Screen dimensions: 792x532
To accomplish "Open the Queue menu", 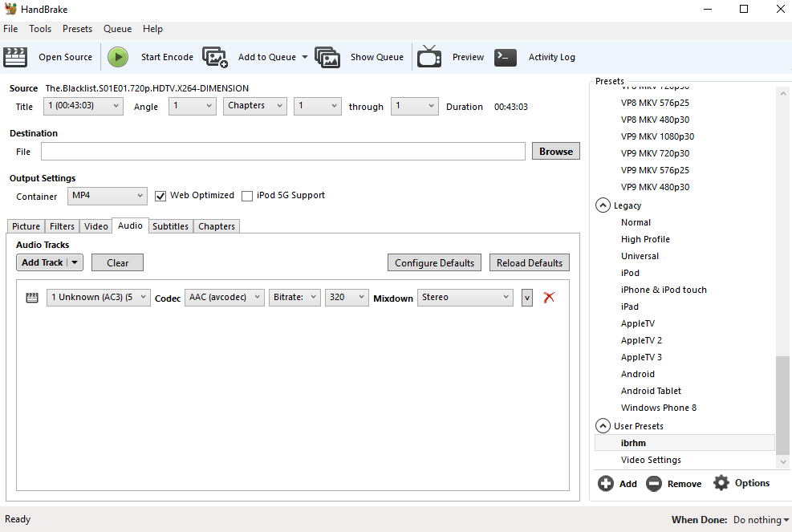I will (118, 29).
